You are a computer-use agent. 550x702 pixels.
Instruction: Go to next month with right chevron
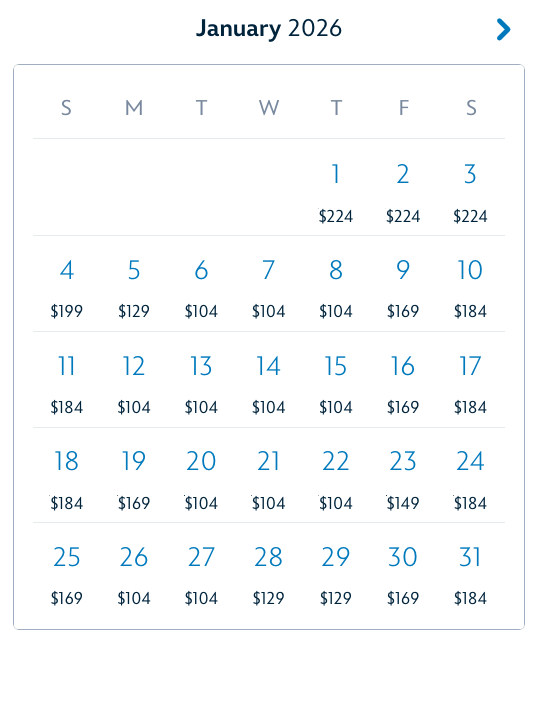point(503,30)
